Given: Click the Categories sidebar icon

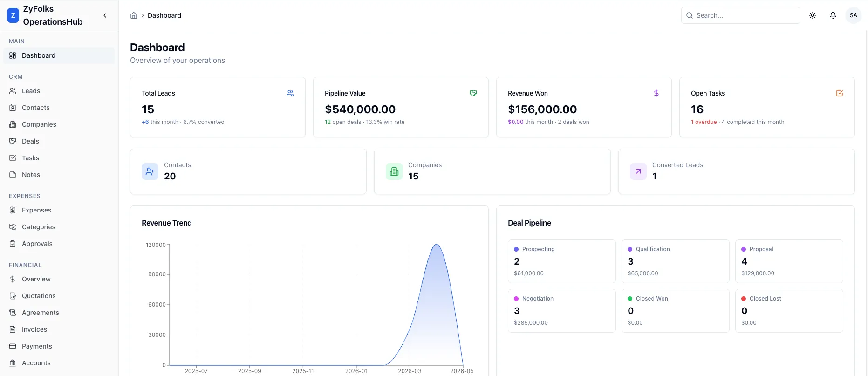Looking at the screenshot, I should 13,227.
